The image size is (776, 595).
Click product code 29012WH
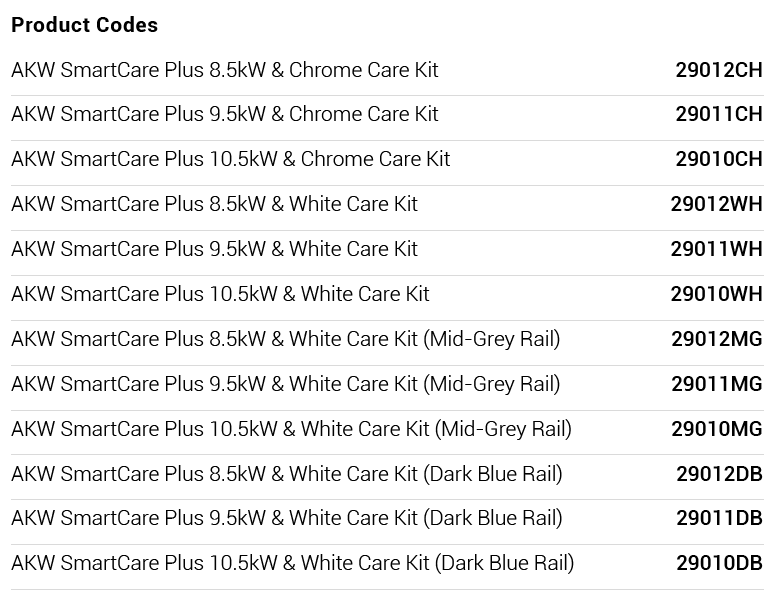tap(716, 204)
